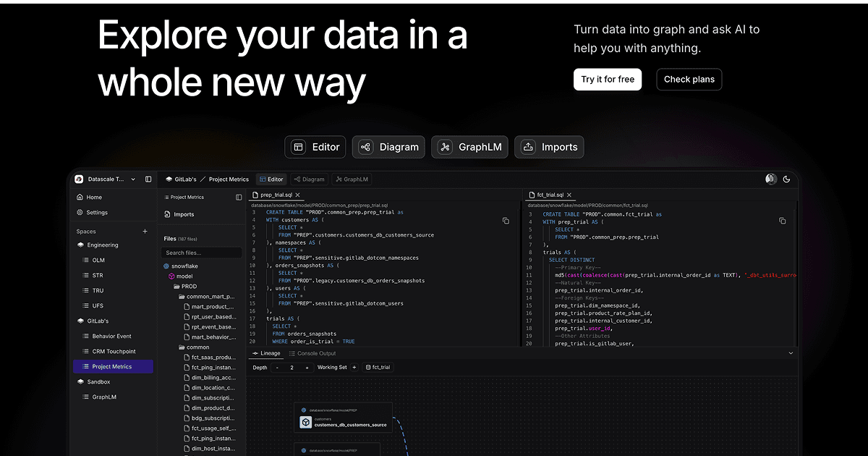Viewport: 868px width, 456px height.
Task: Click the split-view toggle beside Datascale title
Action: pyautogui.click(x=148, y=179)
